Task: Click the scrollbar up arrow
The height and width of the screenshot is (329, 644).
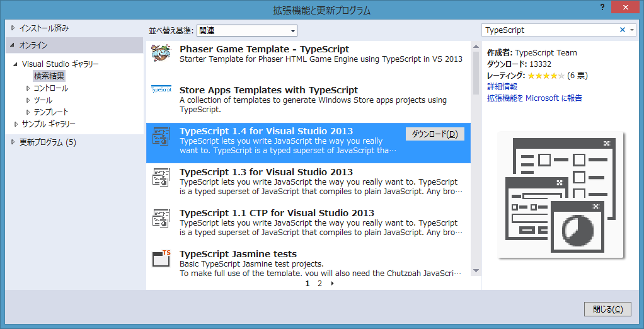Action: pos(476,45)
